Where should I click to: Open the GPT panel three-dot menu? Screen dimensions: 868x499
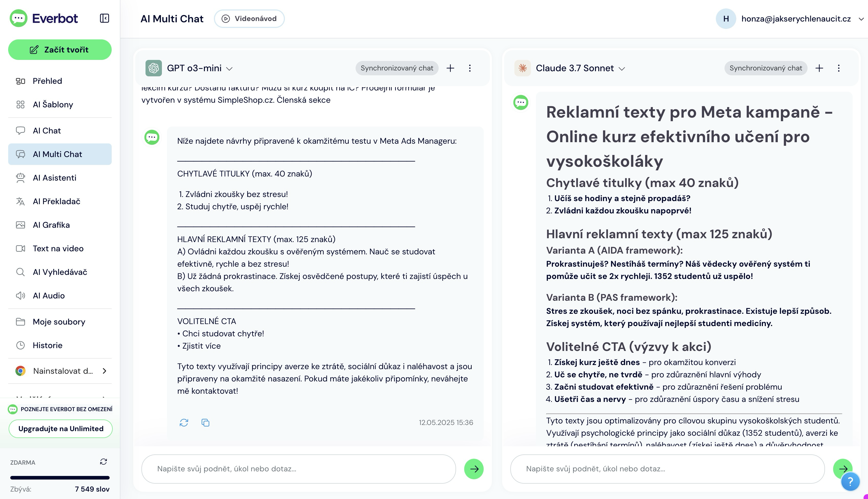[x=470, y=68]
